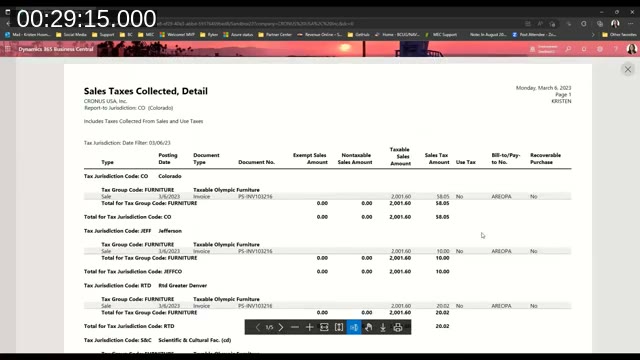Open Mail bookmark in favorites bar

28,35
